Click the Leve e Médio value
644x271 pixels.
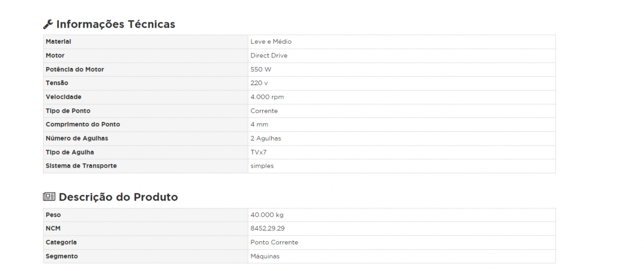271,42
